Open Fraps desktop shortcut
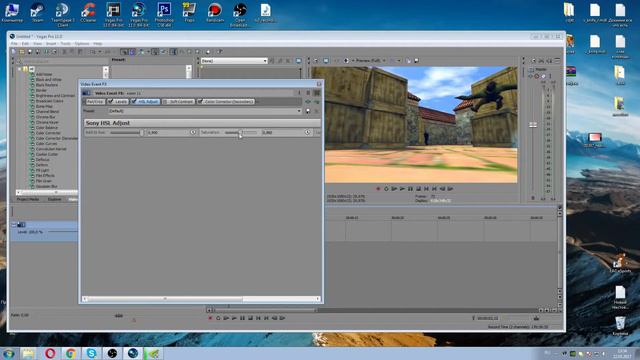This screenshot has height=360, width=640. click(x=189, y=13)
